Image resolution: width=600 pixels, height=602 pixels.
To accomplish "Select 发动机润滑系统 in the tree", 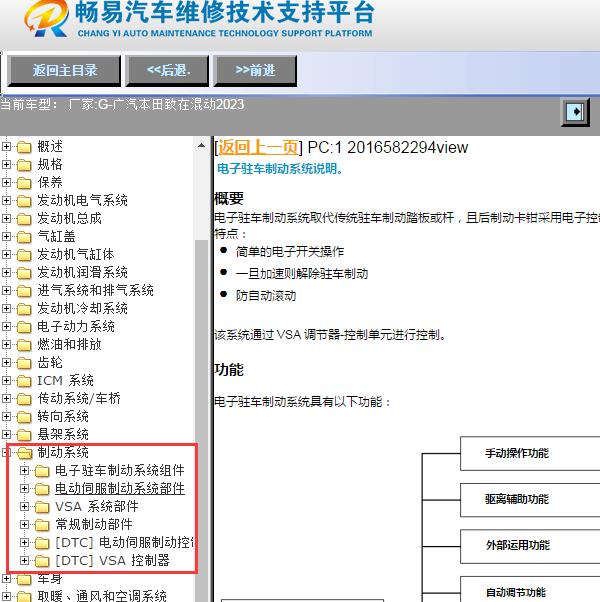I will 82,273.
